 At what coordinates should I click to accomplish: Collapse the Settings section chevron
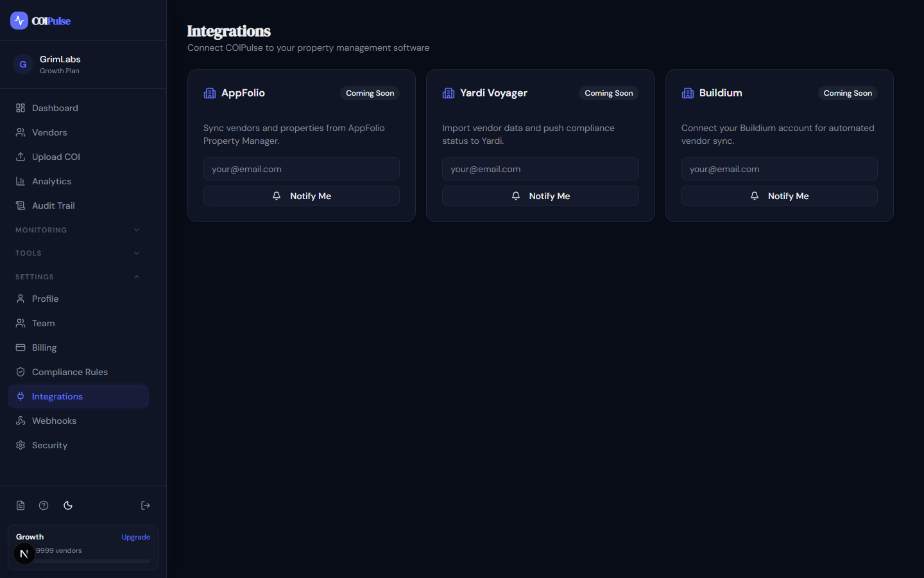(137, 277)
